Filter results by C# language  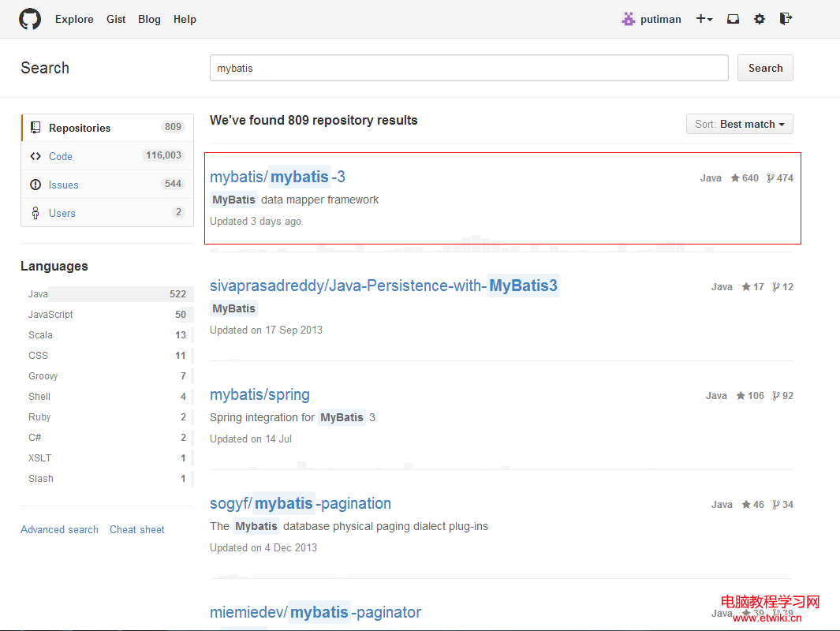[107, 438]
